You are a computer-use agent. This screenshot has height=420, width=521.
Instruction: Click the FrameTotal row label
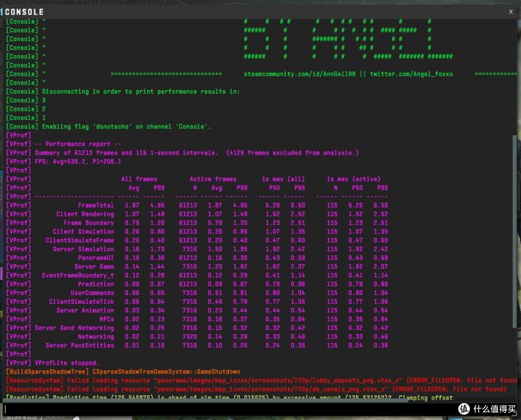[96, 205]
